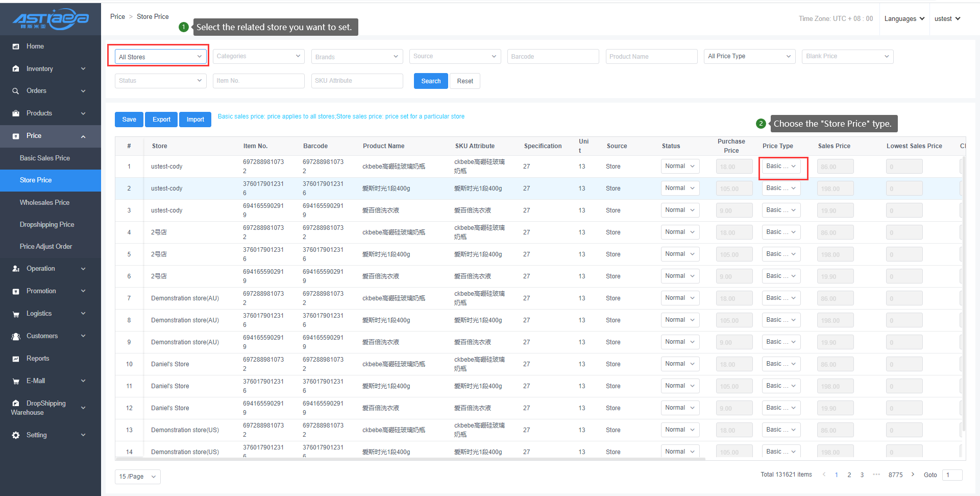This screenshot has width=980, height=496.
Task: Open the All Stores dropdown
Action: pyautogui.click(x=160, y=57)
